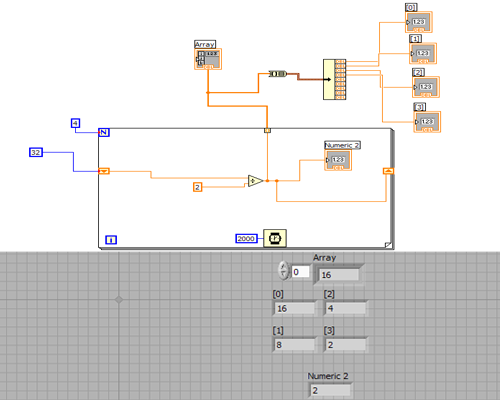Click the left shift register terminal
Image resolution: width=500 pixels, height=400 pixels.
(x=104, y=171)
